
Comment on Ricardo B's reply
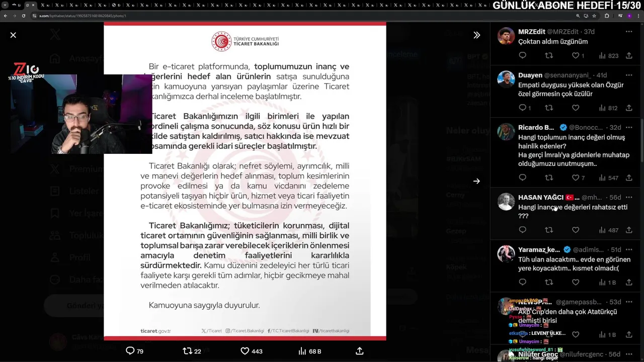coord(522,177)
